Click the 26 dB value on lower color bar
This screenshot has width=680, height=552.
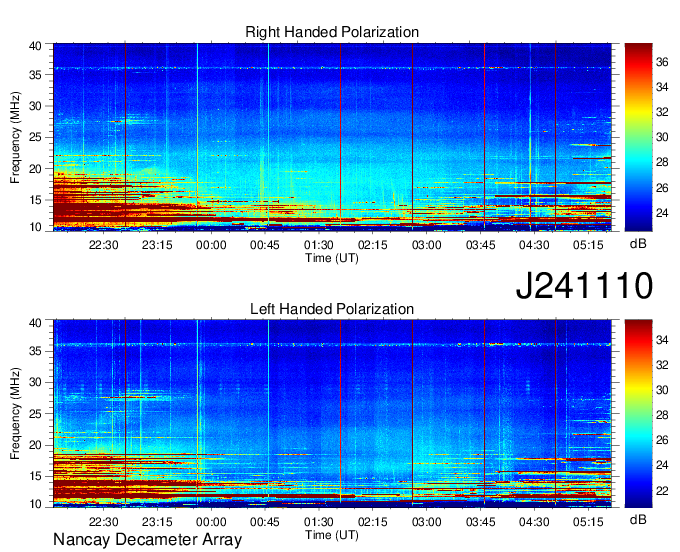[662, 440]
